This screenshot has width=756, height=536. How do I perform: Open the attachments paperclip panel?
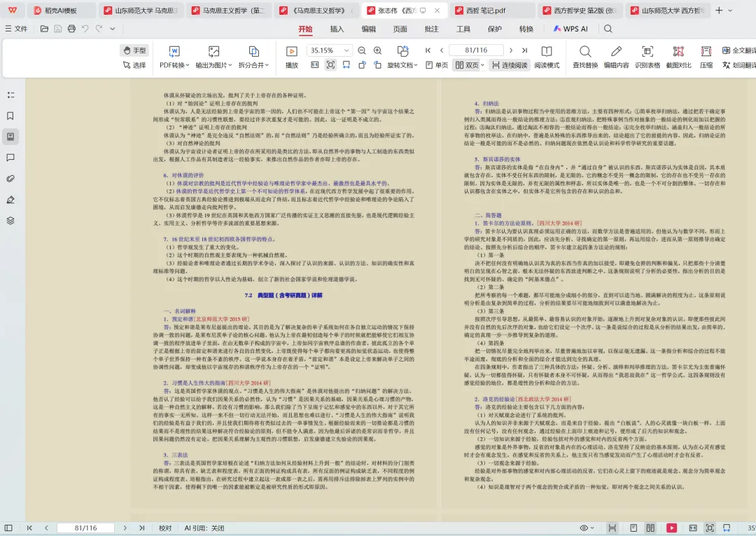(x=10, y=179)
